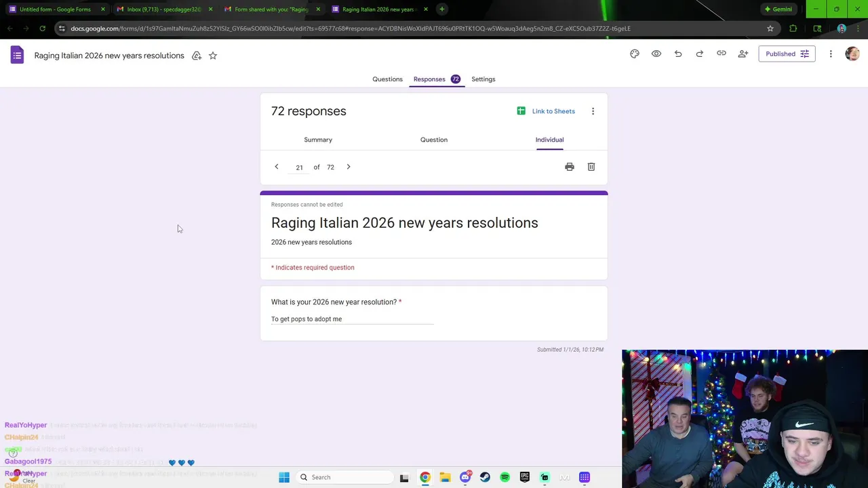Screen dimensions: 868x488
Task: Open add collaborators icon
Action: tap(743, 54)
